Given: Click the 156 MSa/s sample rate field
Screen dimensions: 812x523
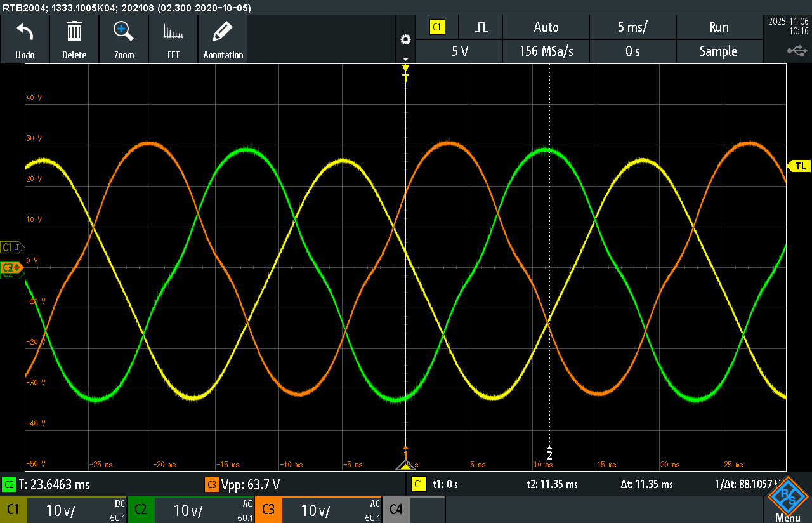Looking at the screenshot, I should tap(546, 51).
